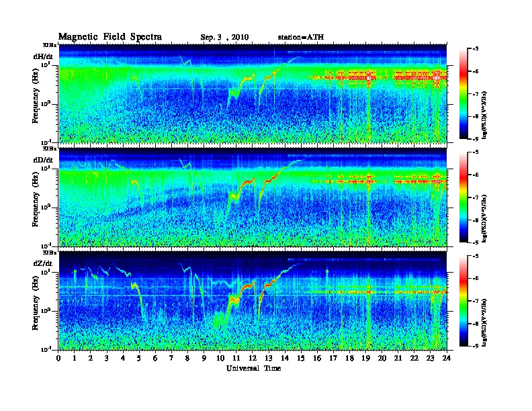The width and height of the screenshot is (532, 411).
Task: Click hour tick label '10' on time axis
Action: pyautogui.click(x=220, y=358)
